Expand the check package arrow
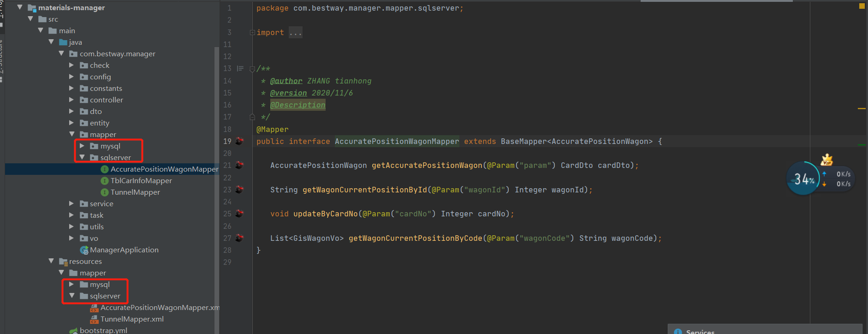Image resolution: width=868 pixels, height=334 pixels. [x=71, y=65]
